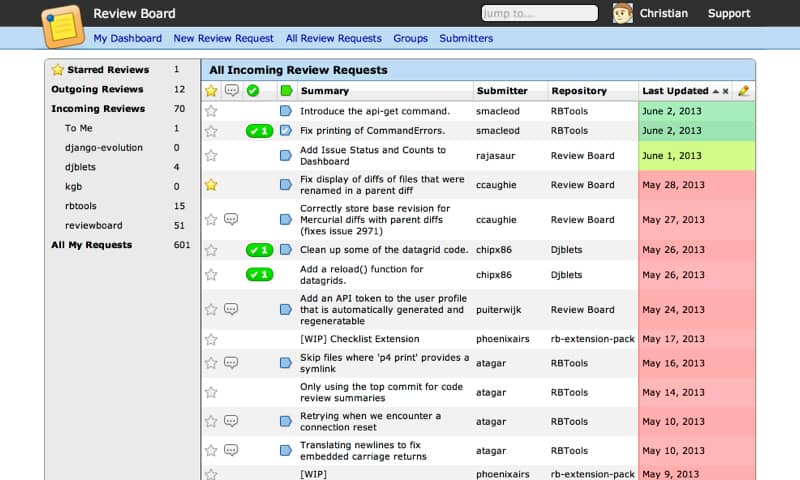Click submitter puiterwijk

coord(498,310)
